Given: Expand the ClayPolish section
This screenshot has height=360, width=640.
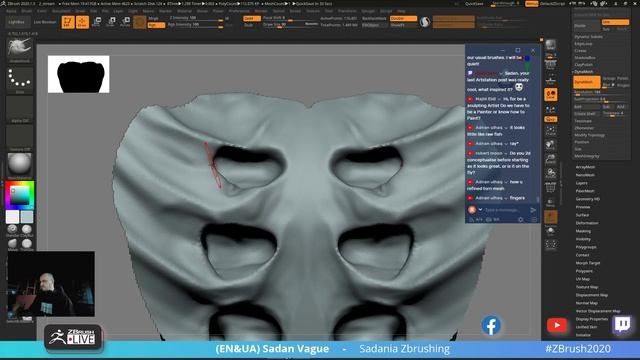Looking at the screenshot, I should (584, 64).
